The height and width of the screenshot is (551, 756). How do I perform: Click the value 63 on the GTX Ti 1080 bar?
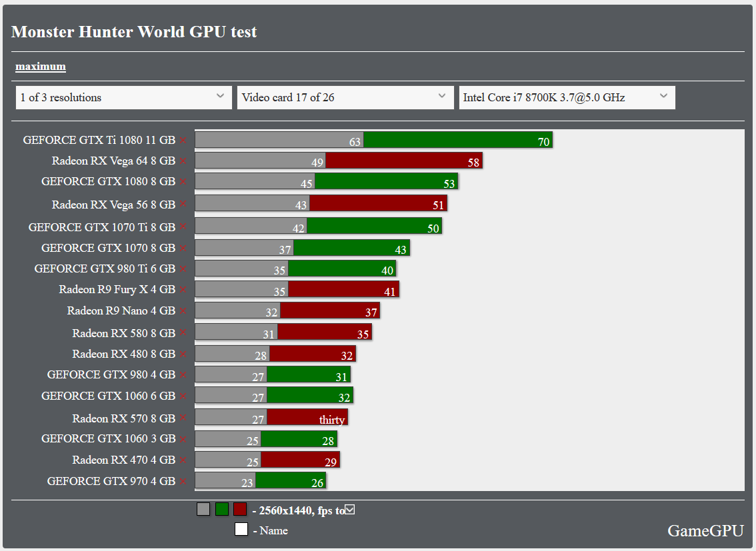click(x=355, y=142)
